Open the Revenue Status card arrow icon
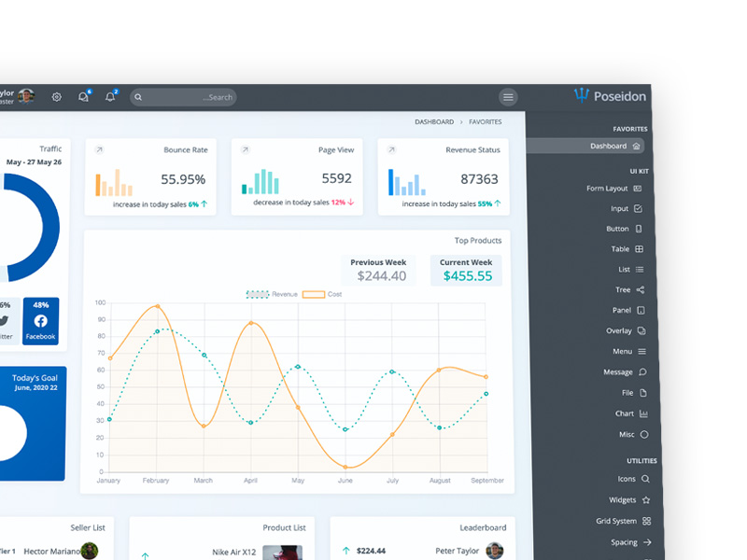Screen dimensions: 747x560 point(391,150)
